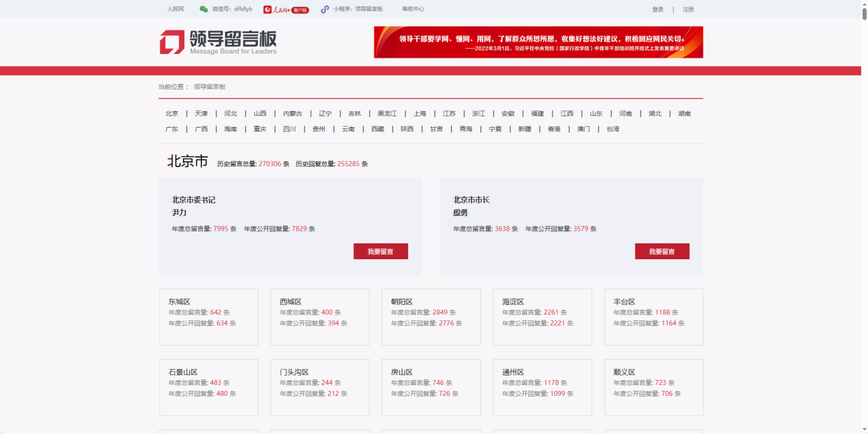
Task: Click the 领导留言板 site logo
Action: tap(218, 42)
